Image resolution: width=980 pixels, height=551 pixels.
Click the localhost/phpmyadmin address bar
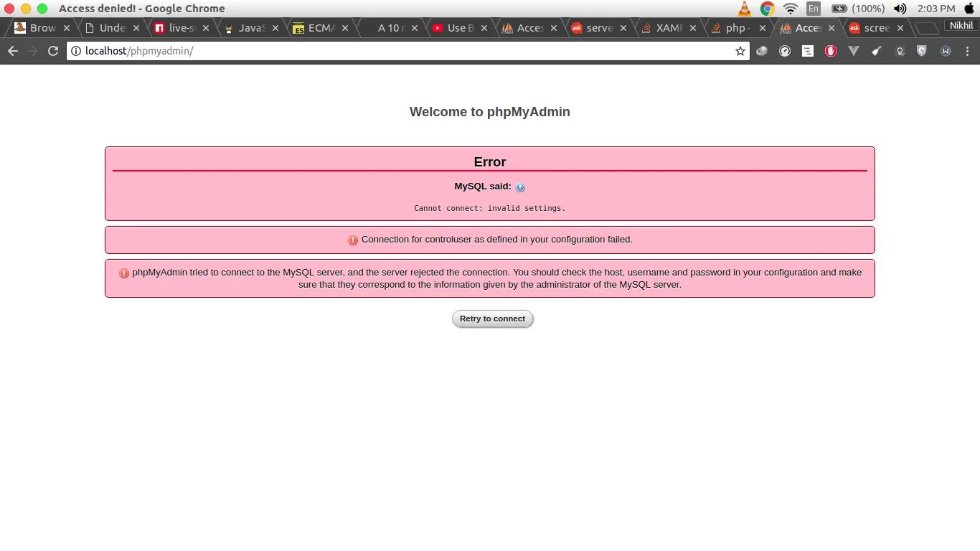407,51
